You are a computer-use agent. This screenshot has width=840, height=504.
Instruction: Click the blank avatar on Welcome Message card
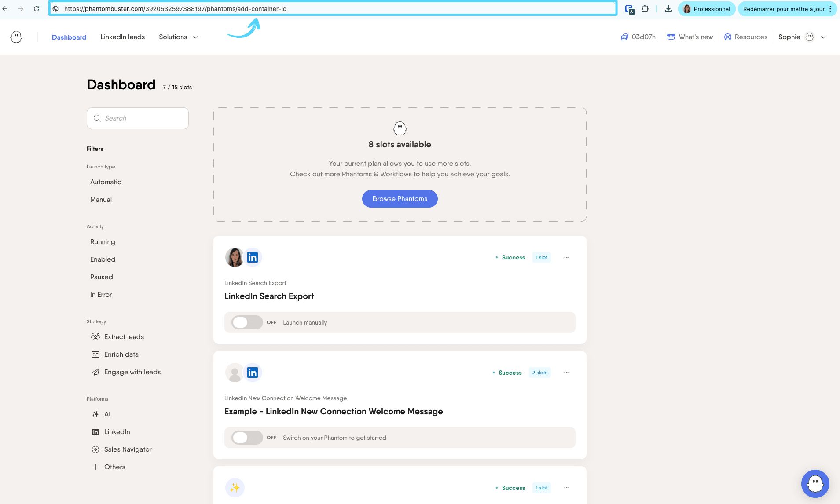[x=234, y=373]
